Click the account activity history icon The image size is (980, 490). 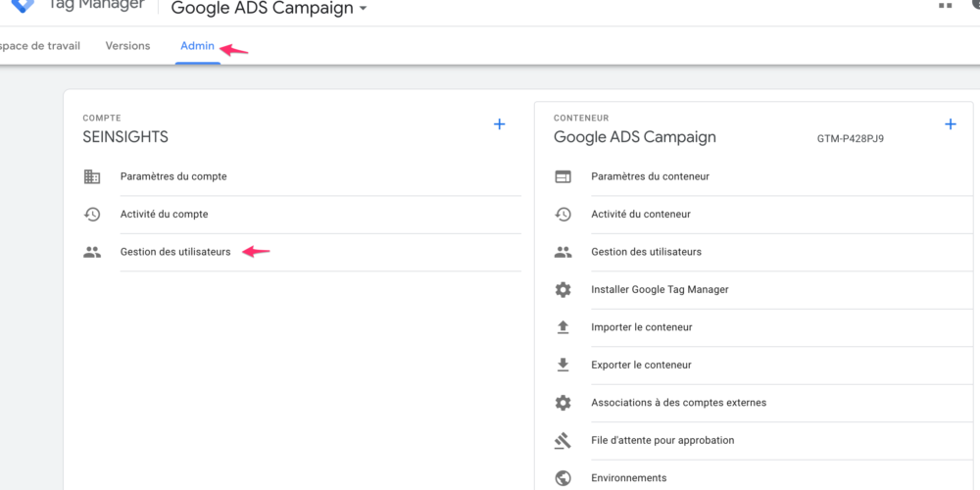pos(92,215)
